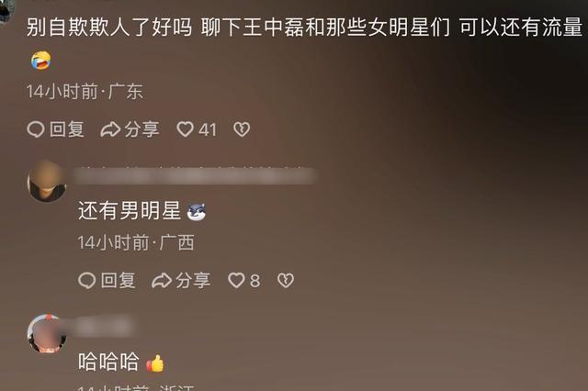Viewport: 588px width, 391px height.
Task: Click the share arrow icon under 还有男明星
Action: (162, 281)
